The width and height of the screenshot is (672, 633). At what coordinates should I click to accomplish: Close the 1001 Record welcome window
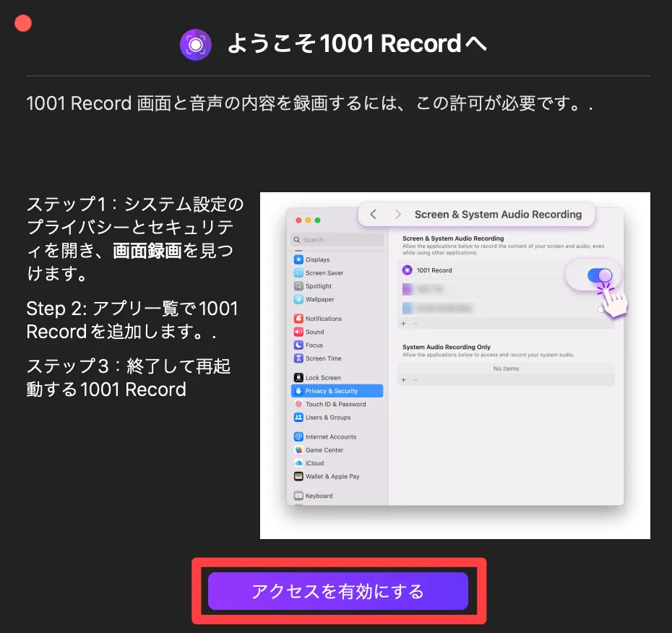click(x=23, y=23)
